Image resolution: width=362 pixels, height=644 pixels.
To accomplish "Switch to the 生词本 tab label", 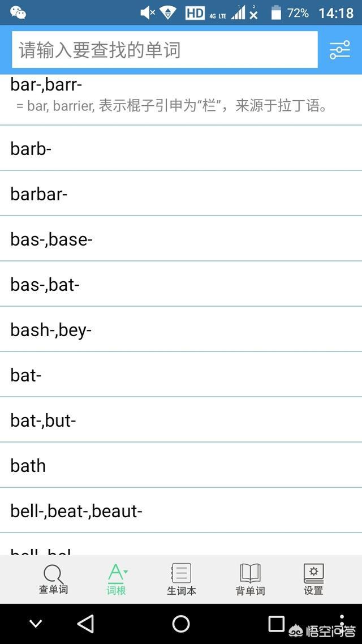I will [181, 590].
